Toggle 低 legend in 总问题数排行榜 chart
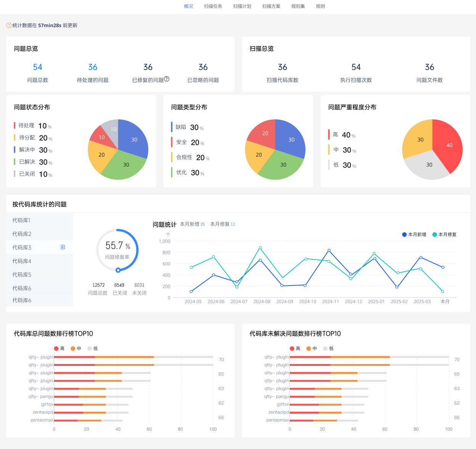Viewport: 476px width, 449px height. (93, 348)
